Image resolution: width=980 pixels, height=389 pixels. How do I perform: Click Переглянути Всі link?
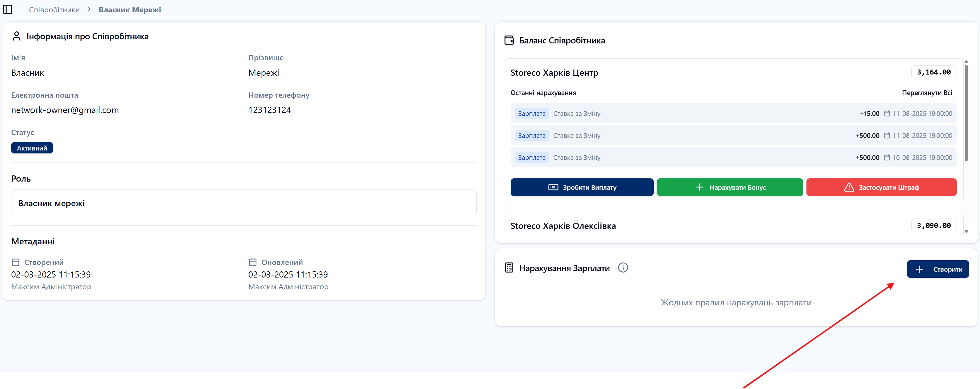coord(927,93)
